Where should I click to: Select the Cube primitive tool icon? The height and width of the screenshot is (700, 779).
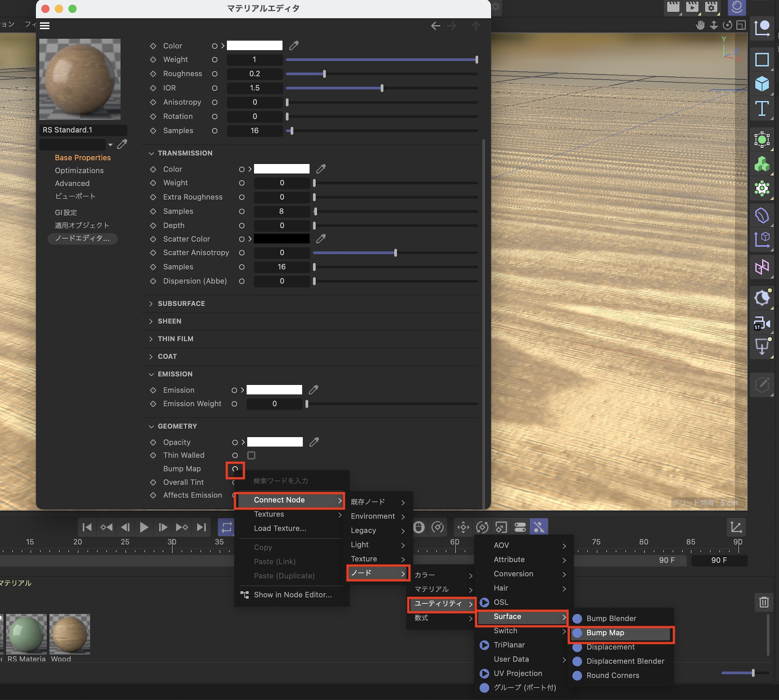[x=761, y=84]
